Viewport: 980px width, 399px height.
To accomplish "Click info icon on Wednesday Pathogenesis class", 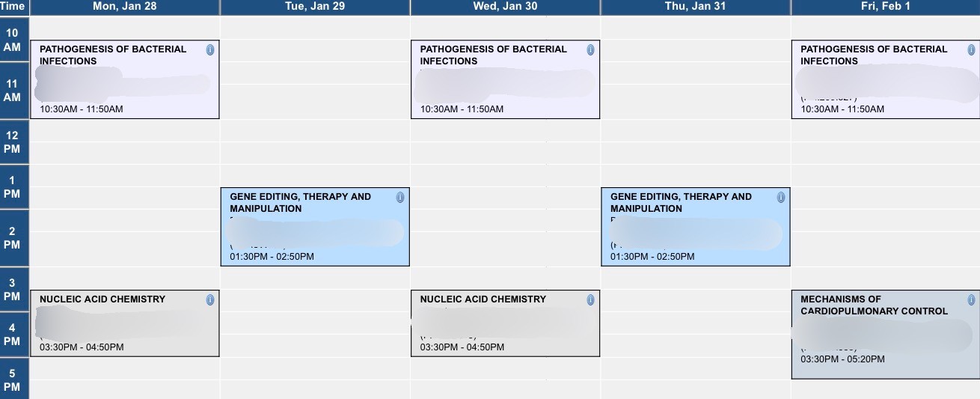I will pos(591,49).
